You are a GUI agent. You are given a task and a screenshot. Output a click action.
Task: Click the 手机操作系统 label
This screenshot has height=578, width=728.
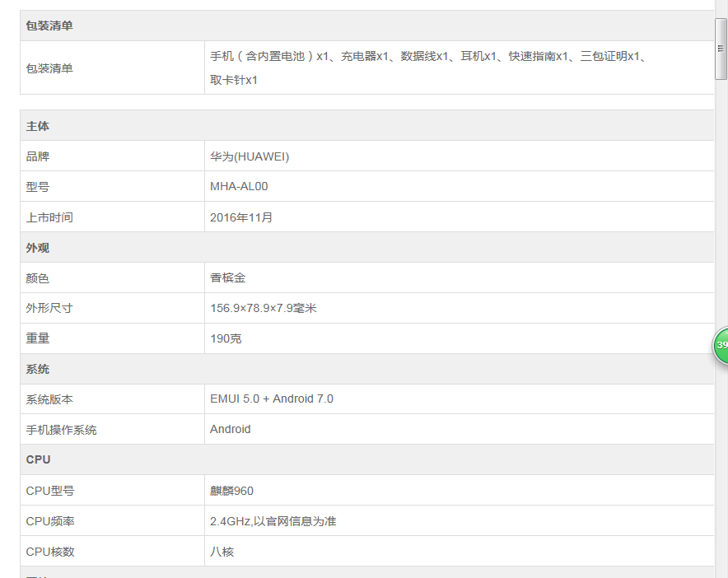61,430
